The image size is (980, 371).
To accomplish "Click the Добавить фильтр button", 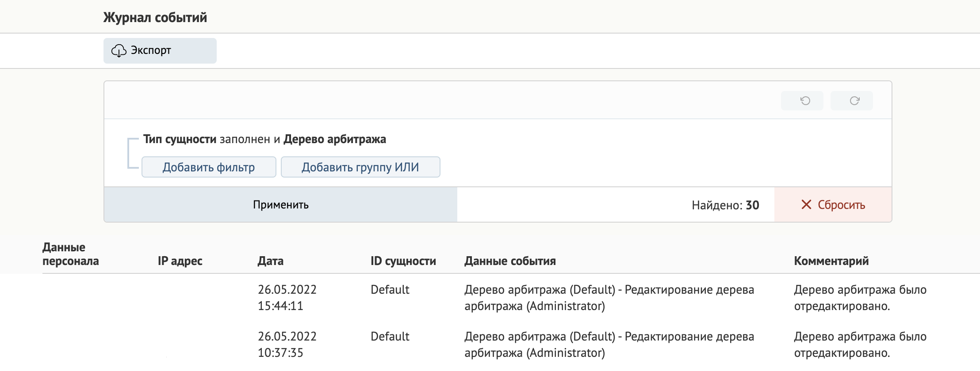I will (x=209, y=167).
